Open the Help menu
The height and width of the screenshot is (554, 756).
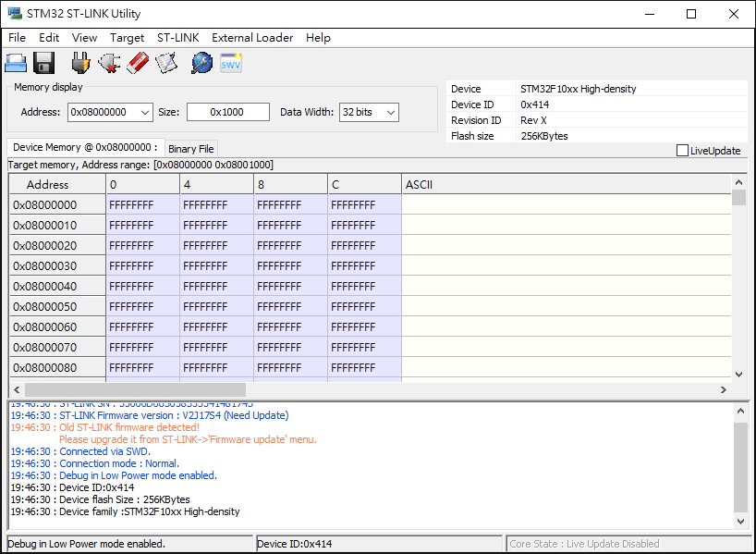(318, 38)
